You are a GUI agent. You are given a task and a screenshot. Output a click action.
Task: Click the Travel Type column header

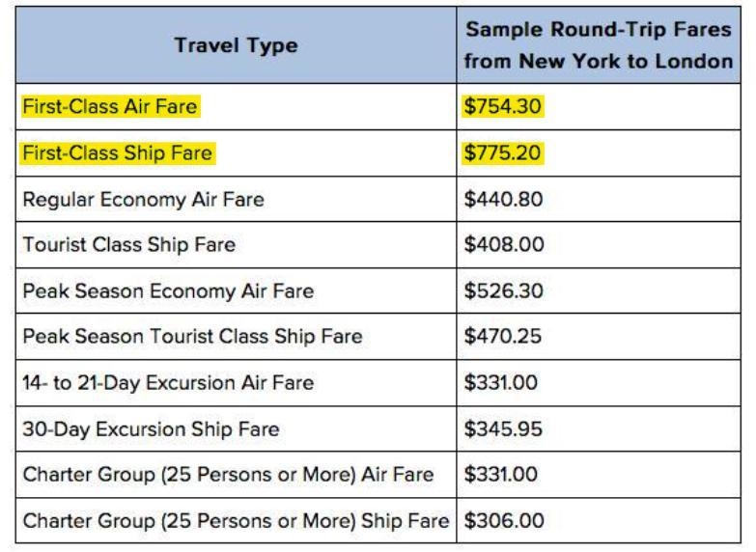(236, 44)
